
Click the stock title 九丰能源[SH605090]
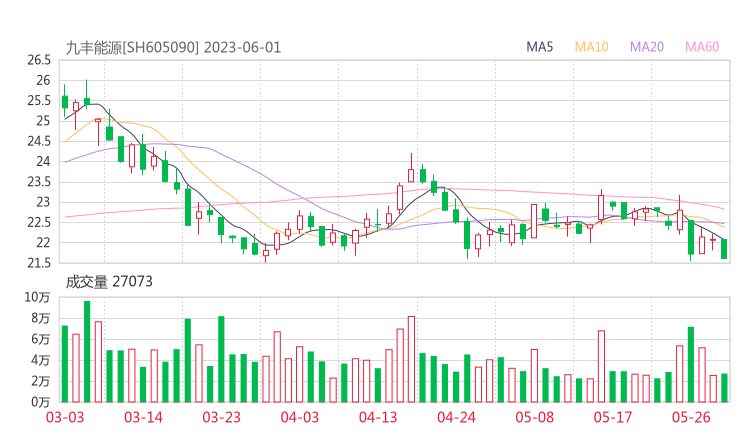pos(133,47)
